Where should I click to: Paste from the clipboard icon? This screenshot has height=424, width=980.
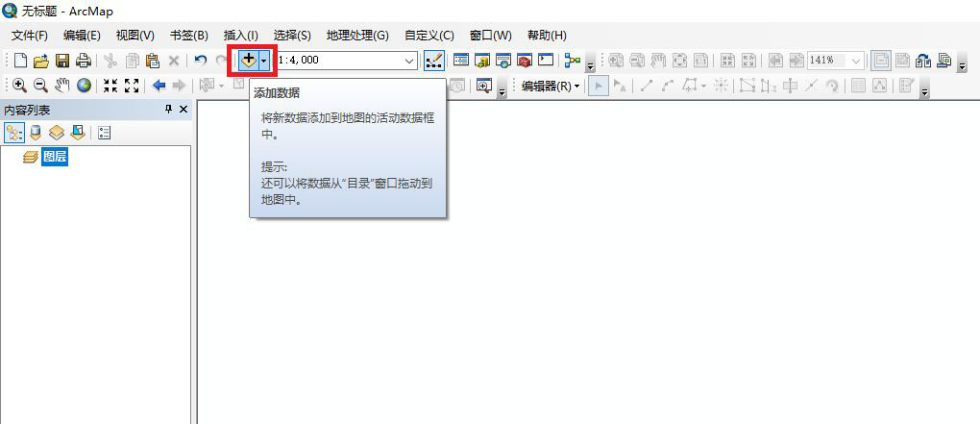[153, 61]
